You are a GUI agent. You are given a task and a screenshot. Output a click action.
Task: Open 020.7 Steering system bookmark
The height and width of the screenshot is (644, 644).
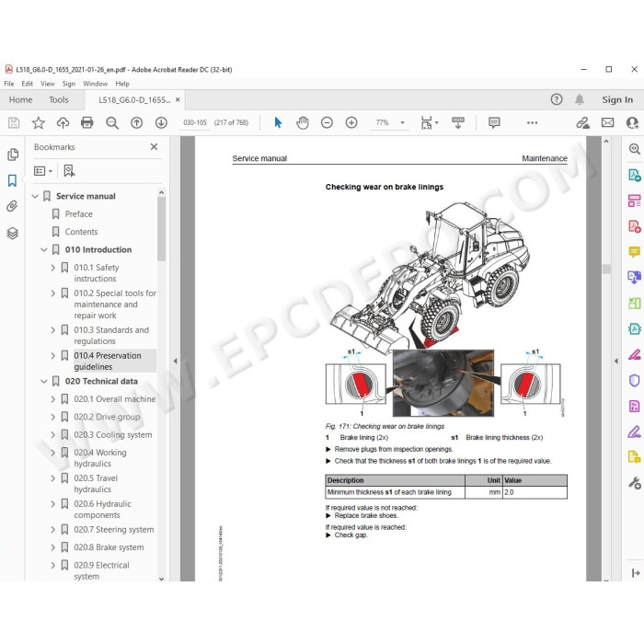pyautogui.click(x=114, y=530)
